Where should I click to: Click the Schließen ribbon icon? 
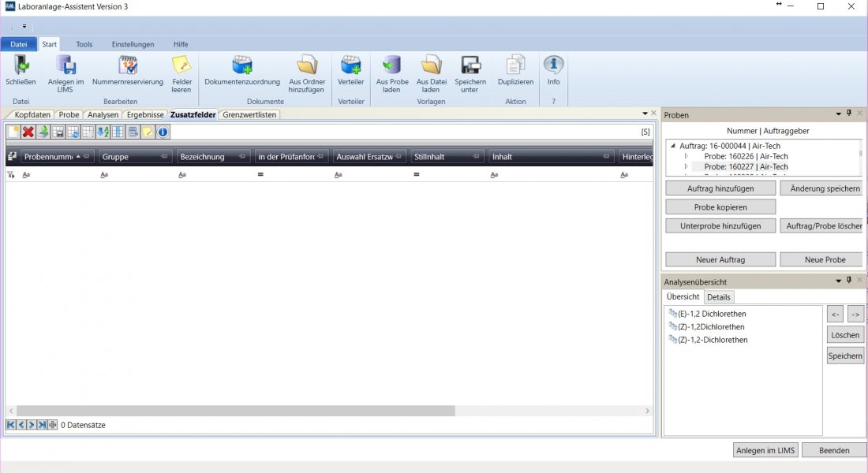click(x=21, y=65)
